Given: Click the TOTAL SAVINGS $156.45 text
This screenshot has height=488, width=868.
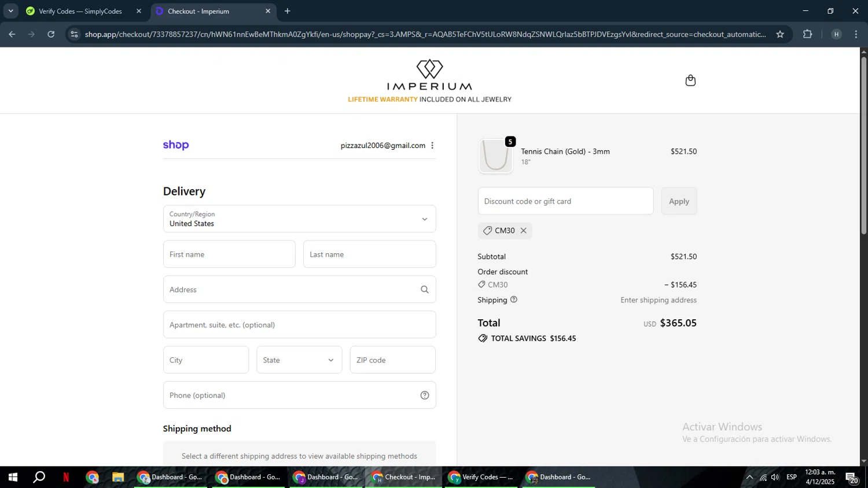Looking at the screenshot, I should coord(533,339).
